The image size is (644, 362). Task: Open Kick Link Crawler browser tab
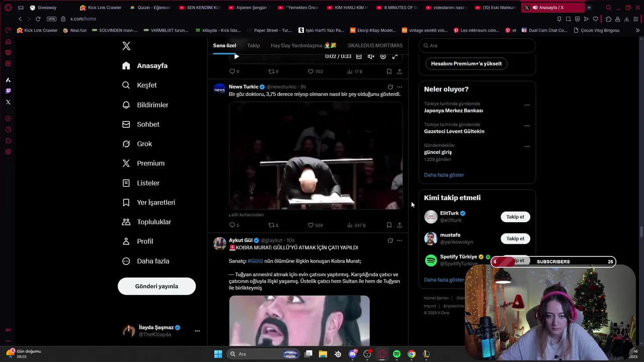click(101, 8)
